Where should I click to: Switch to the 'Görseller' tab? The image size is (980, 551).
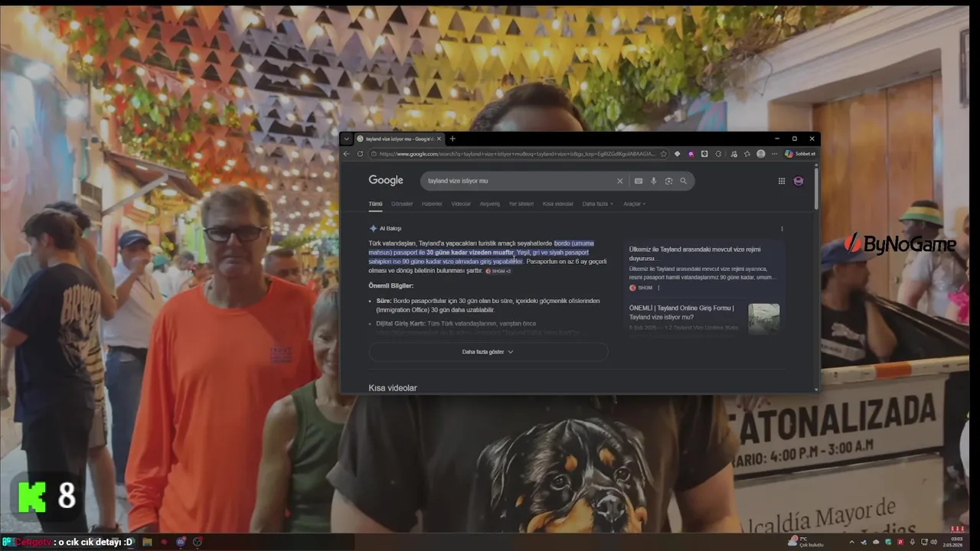click(x=402, y=204)
